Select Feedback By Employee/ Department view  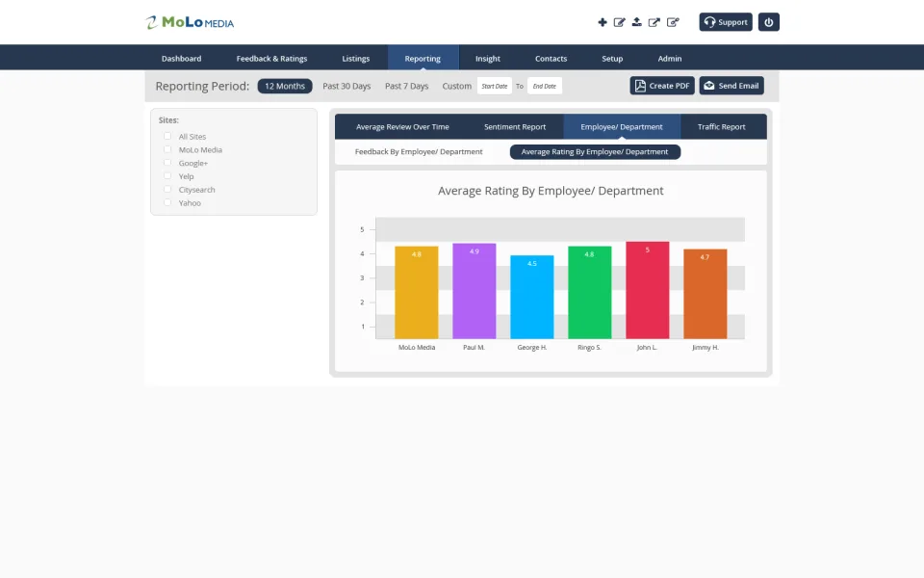pyautogui.click(x=419, y=151)
